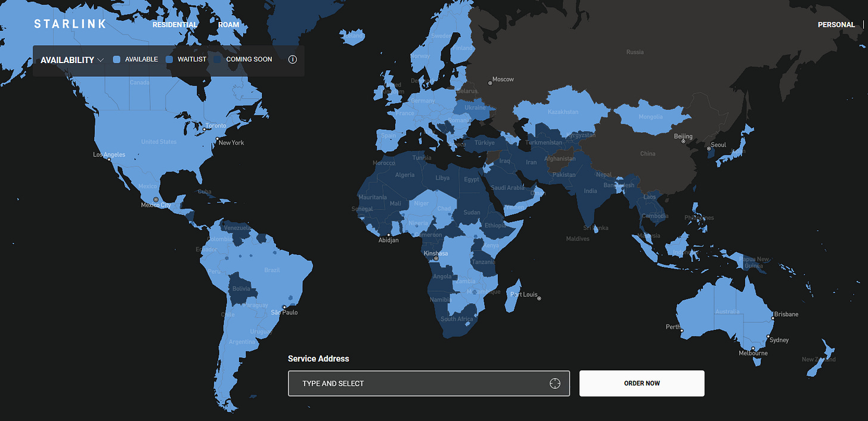The width and height of the screenshot is (868, 421).
Task: Click the Melbourne city marker
Action: [x=753, y=348]
